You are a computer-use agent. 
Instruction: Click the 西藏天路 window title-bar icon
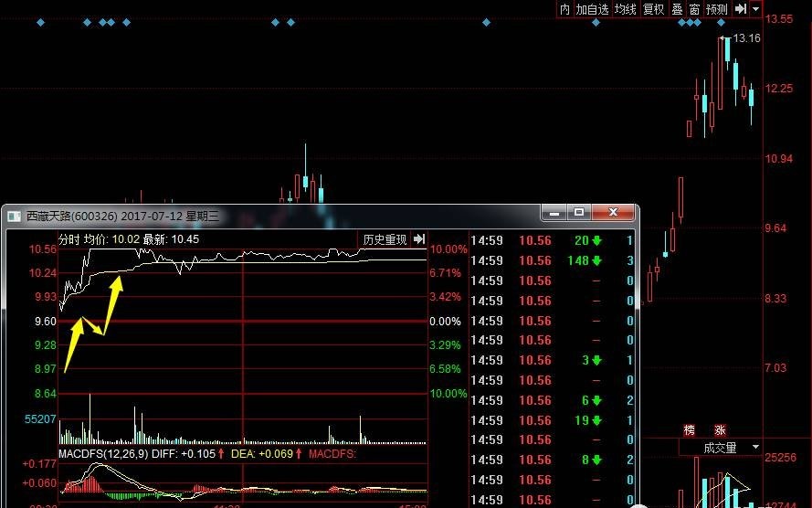14,217
